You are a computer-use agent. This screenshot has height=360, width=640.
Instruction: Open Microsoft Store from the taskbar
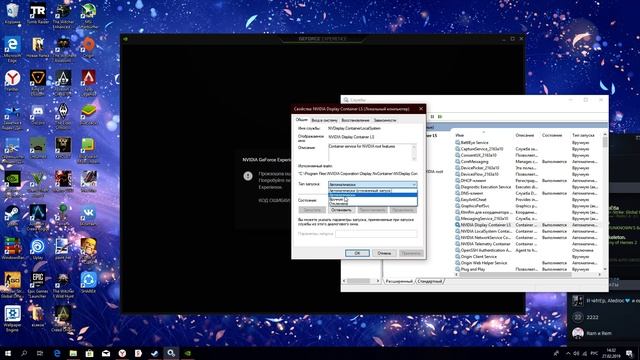click(x=89, y=353)
